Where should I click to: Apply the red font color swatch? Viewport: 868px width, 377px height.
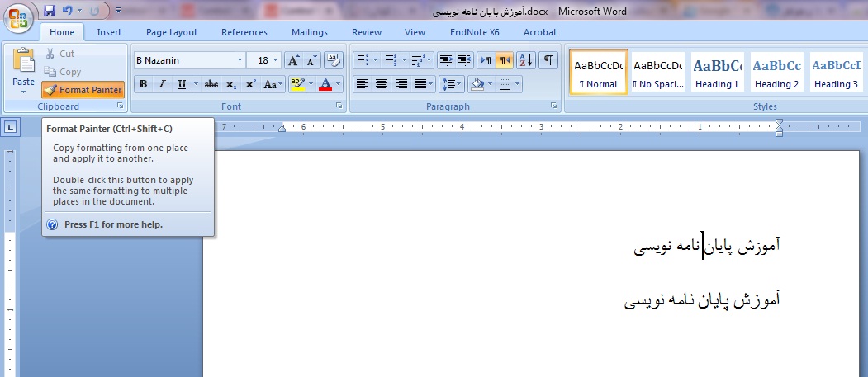[325, 84]
